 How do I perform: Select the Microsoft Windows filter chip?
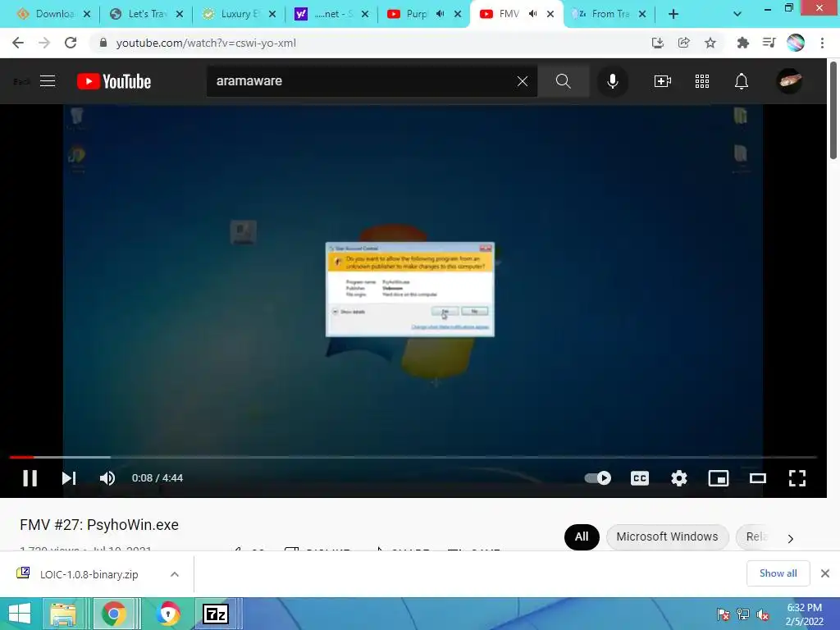tap(667, 536)
